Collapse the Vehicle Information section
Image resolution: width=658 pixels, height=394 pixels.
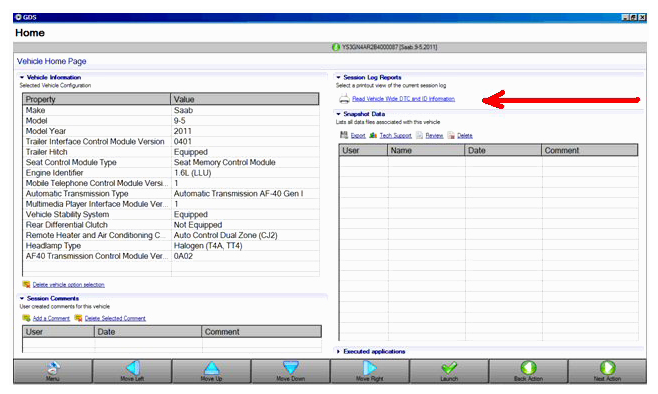click(x=22, y=77)
